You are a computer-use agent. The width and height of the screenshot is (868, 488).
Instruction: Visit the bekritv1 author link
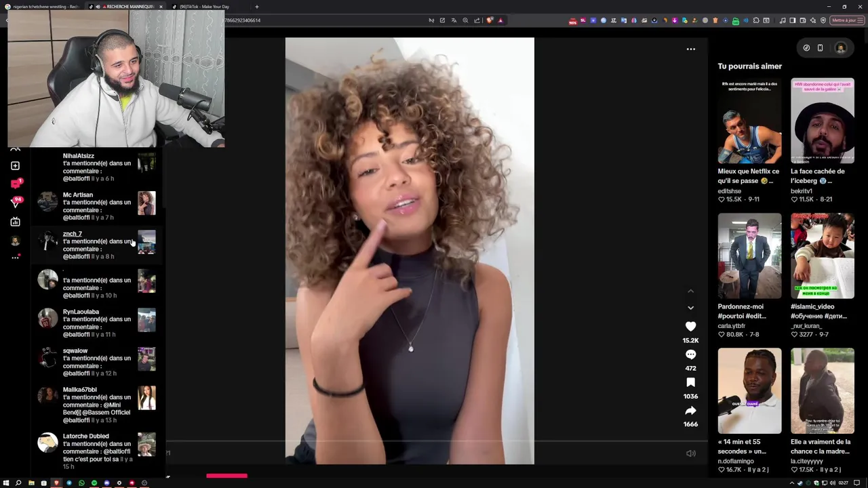pyautogui.click(x=802, y=191)
